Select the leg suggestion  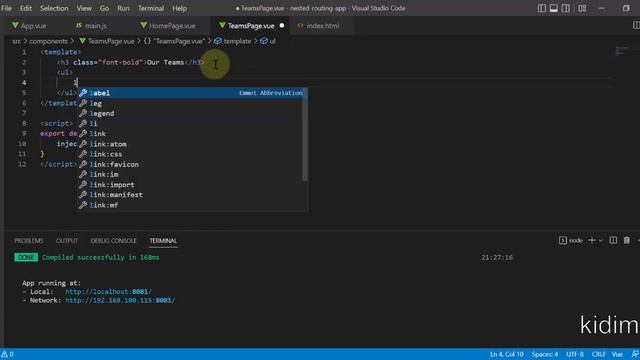click(x=190, y=103)
